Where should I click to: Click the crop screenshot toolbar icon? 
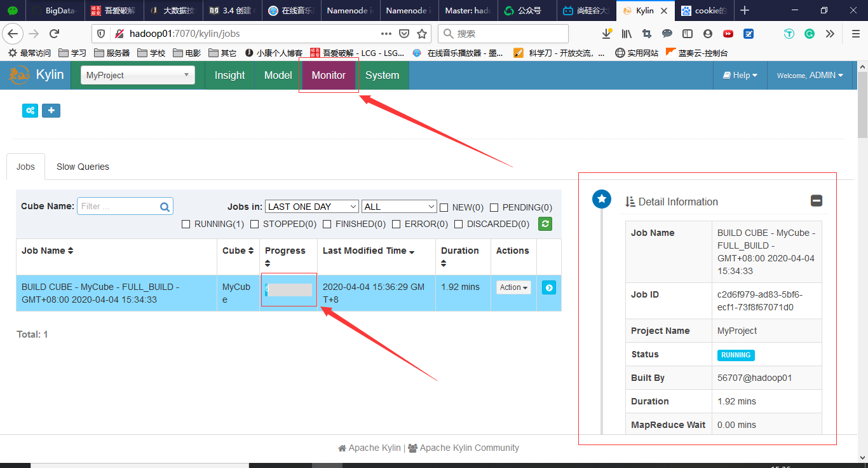pyautogui.click(x=647, y=34)
